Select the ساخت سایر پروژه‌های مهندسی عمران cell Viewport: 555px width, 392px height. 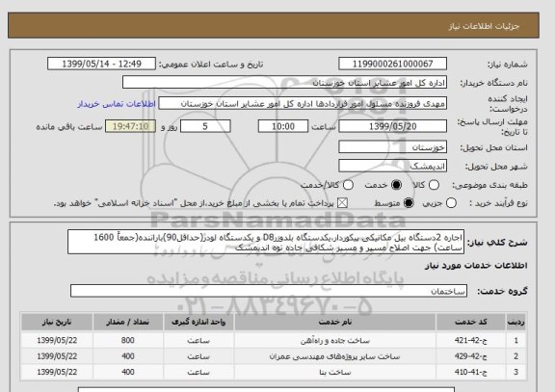[335, 356]
